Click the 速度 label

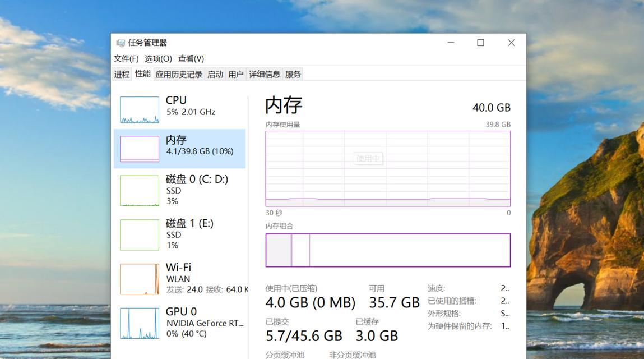[436, 289]
